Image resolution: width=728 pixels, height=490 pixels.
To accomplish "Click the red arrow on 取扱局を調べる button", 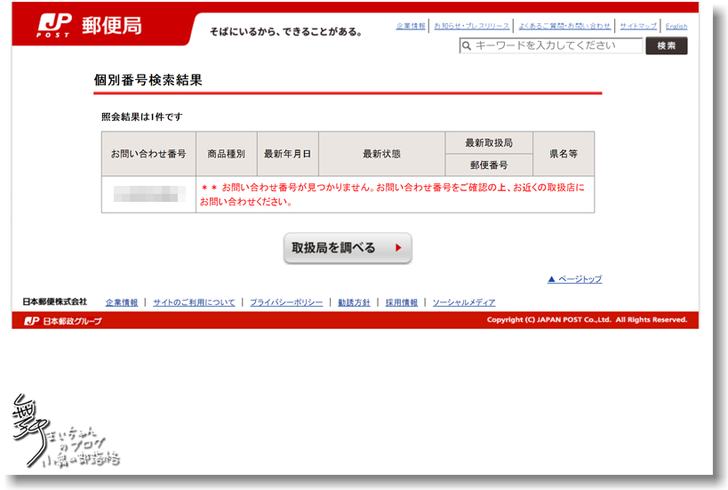I will (398, 248).
